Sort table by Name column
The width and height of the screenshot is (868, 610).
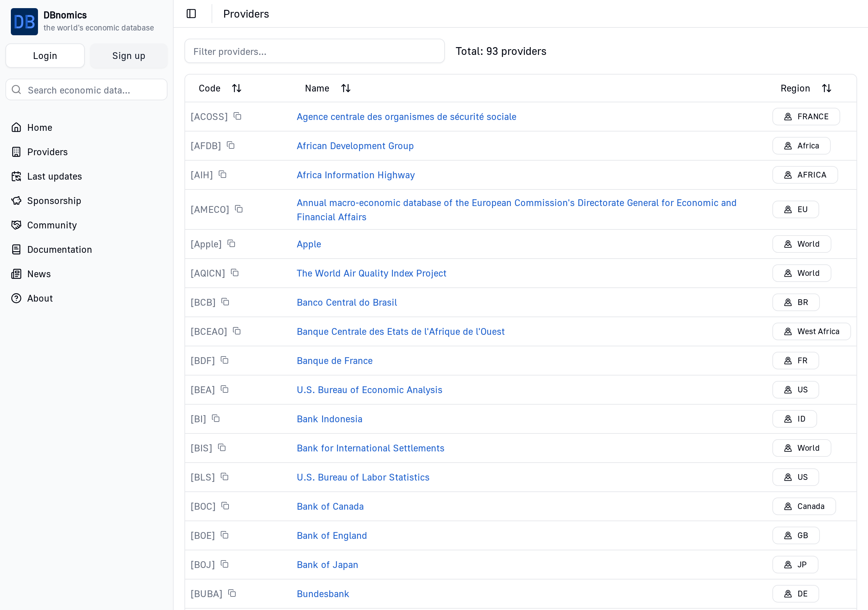click(x=328, y=88)
